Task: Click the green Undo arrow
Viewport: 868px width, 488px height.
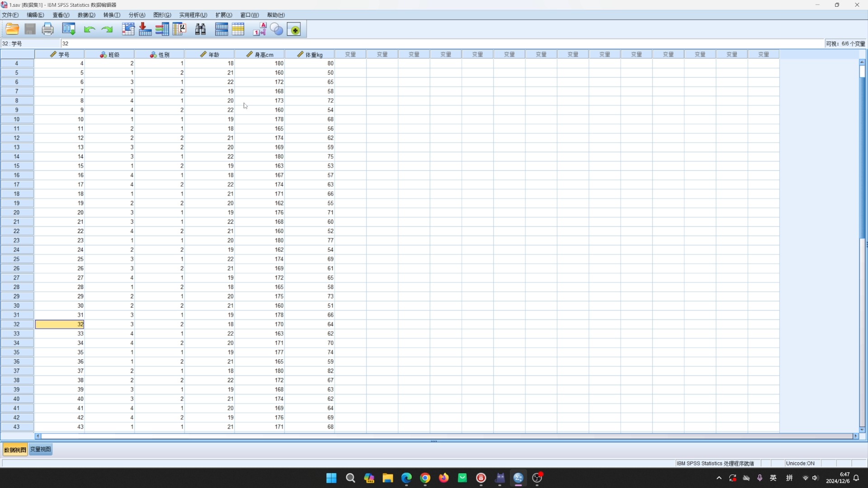Action: coord(90,30)
